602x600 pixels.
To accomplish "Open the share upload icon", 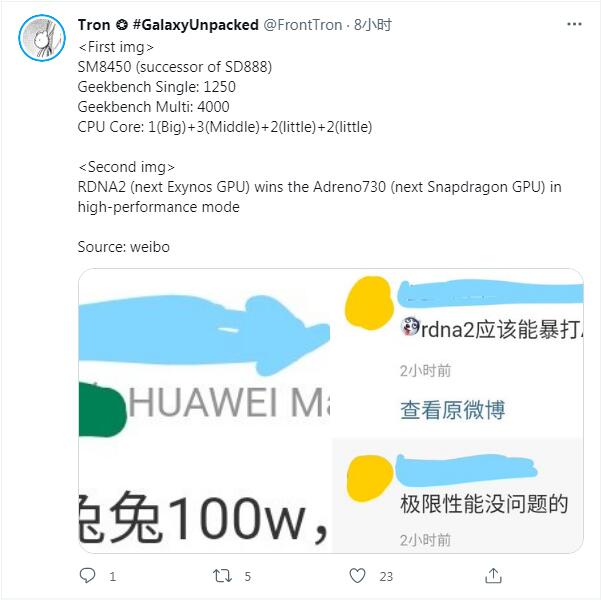I will (x=493, y=575).
